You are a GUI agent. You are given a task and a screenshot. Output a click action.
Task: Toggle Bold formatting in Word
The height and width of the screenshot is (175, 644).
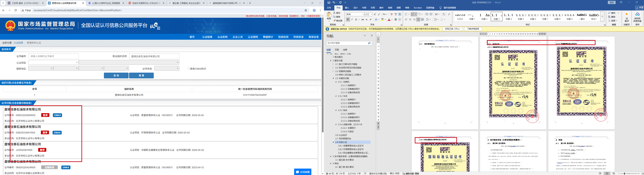[348, 19]
